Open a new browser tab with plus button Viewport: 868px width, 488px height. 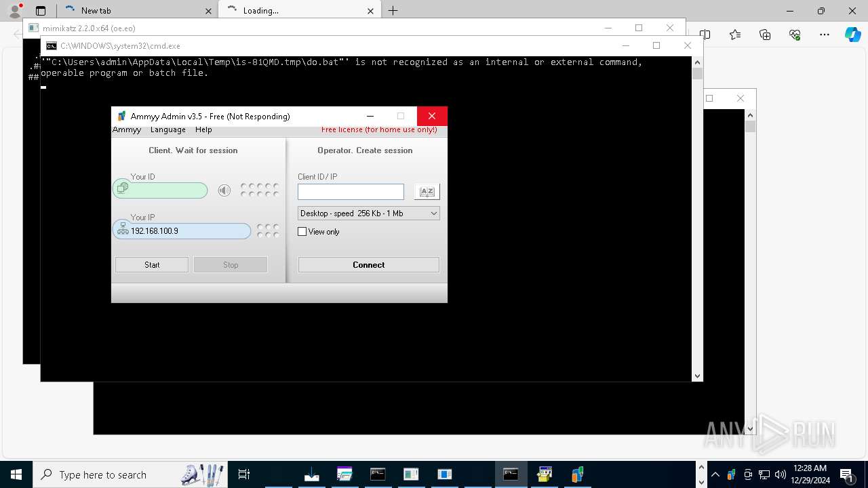[x=393, y=11]
